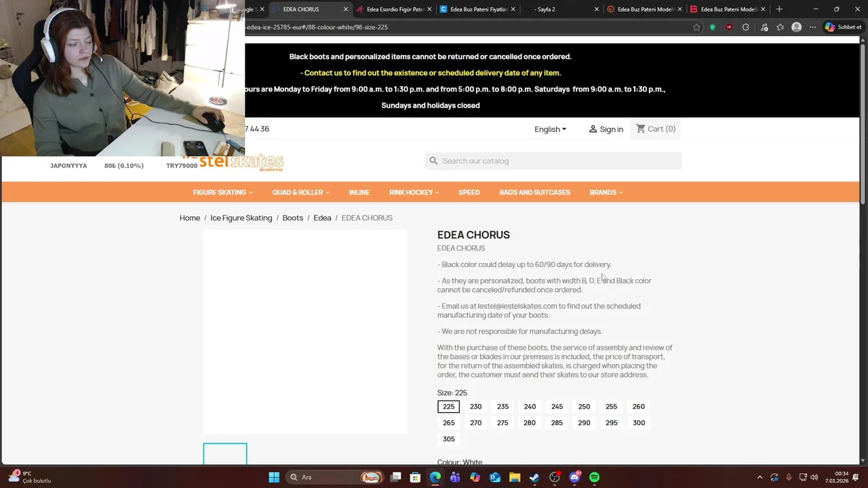Viewport: 868px width, 488px height.
Task: Open Spotify from taskbar
Action: pos(595,477)
